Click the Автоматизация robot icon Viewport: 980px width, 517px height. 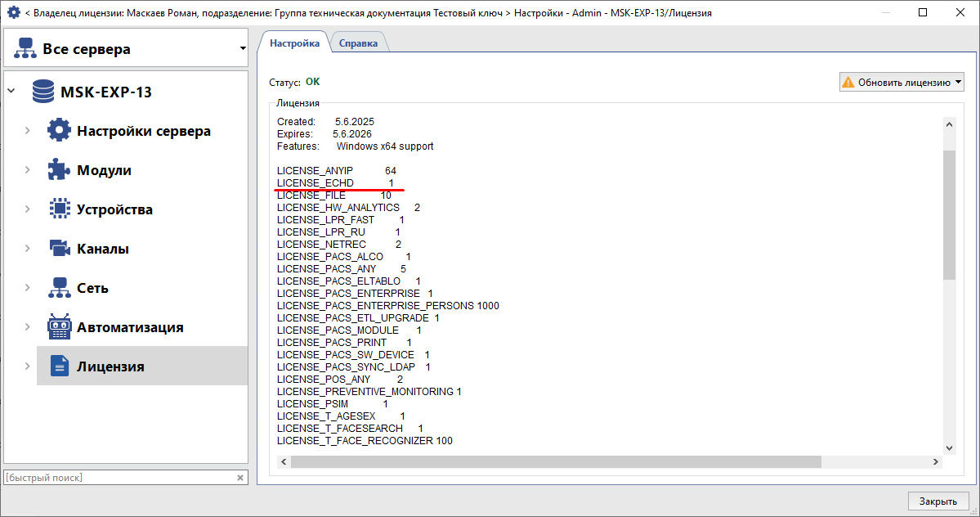click(60, 326)
